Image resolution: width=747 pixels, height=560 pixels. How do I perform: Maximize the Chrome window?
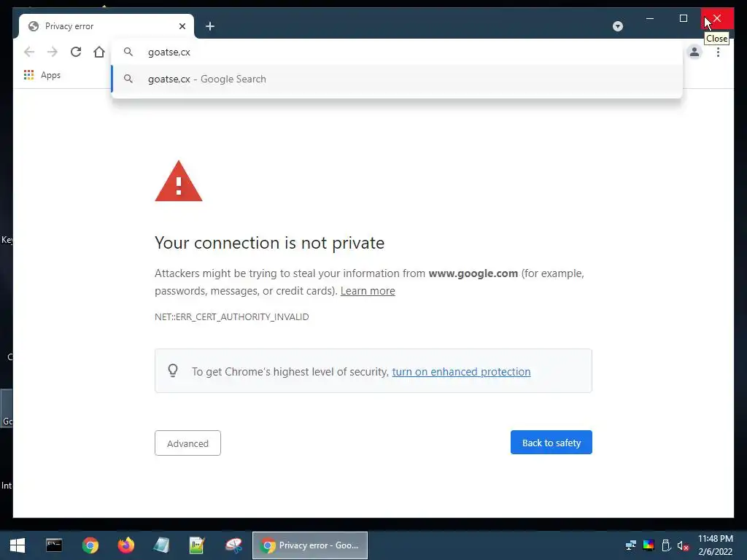pos(683,18)
